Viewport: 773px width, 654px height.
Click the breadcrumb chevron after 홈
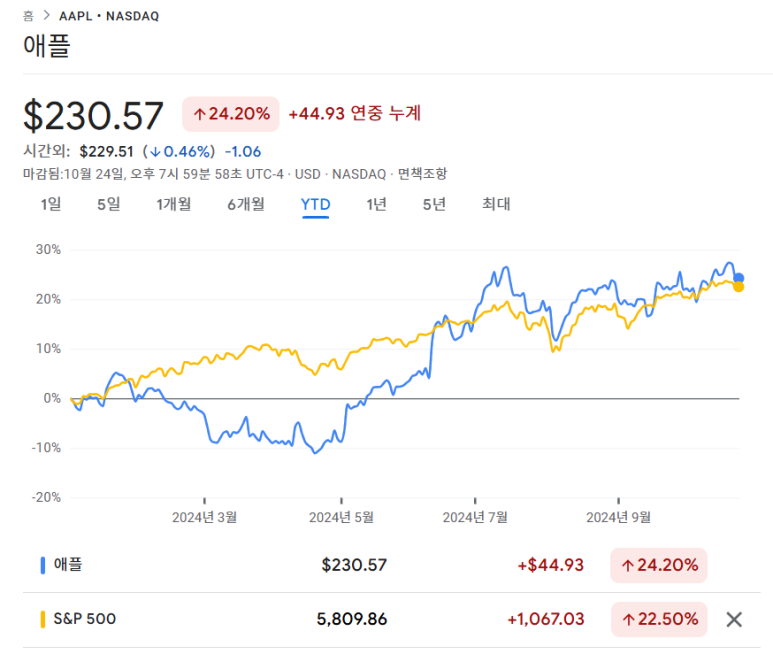coord(46,15)
